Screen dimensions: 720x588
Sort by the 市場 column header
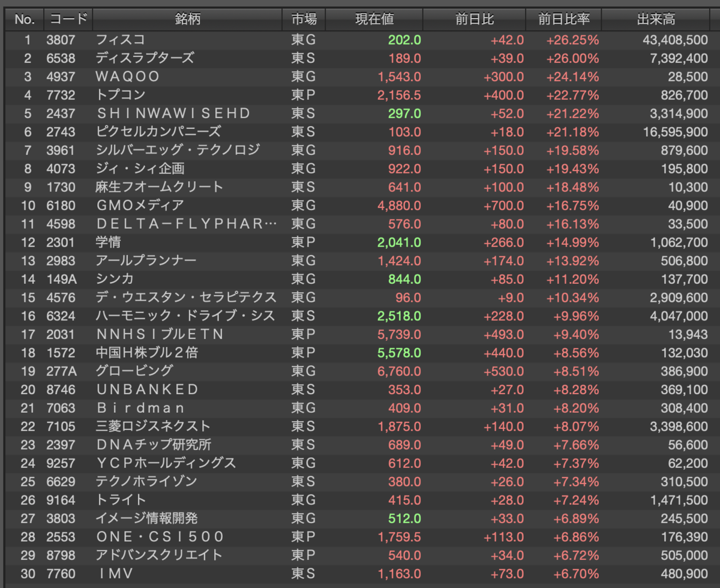tap(304, 19)
